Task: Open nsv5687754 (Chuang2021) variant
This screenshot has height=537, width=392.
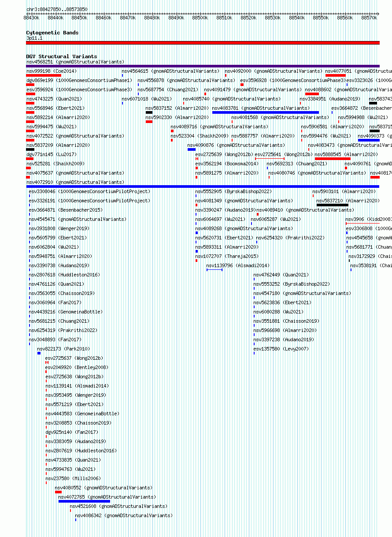Action: 168,89
